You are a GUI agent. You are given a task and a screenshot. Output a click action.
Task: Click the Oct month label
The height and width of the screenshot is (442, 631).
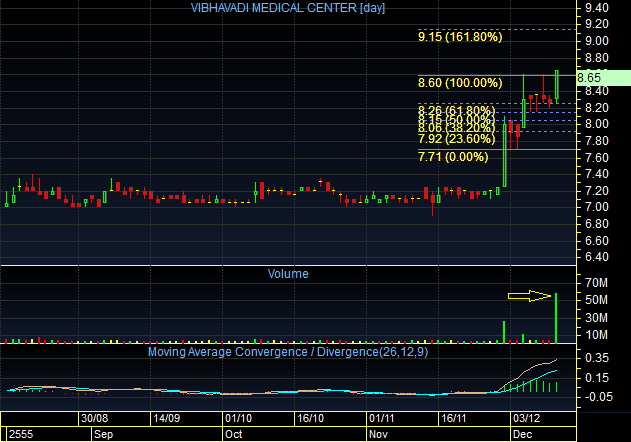234,434
